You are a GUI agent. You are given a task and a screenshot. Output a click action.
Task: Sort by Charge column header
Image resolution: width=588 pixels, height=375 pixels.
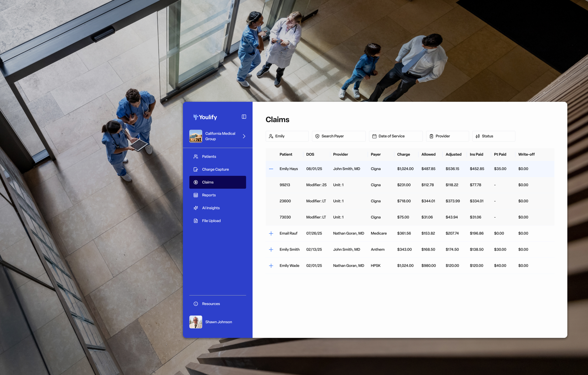[403, 154]
